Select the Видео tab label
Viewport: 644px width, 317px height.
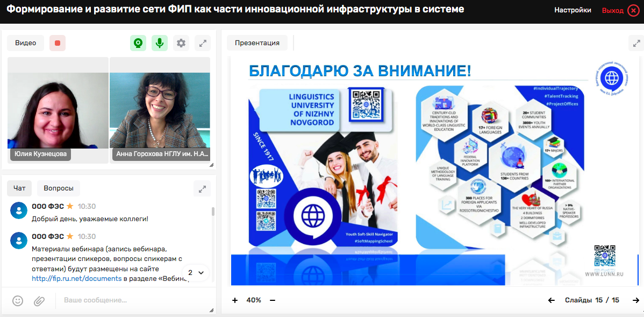[25, 43]
